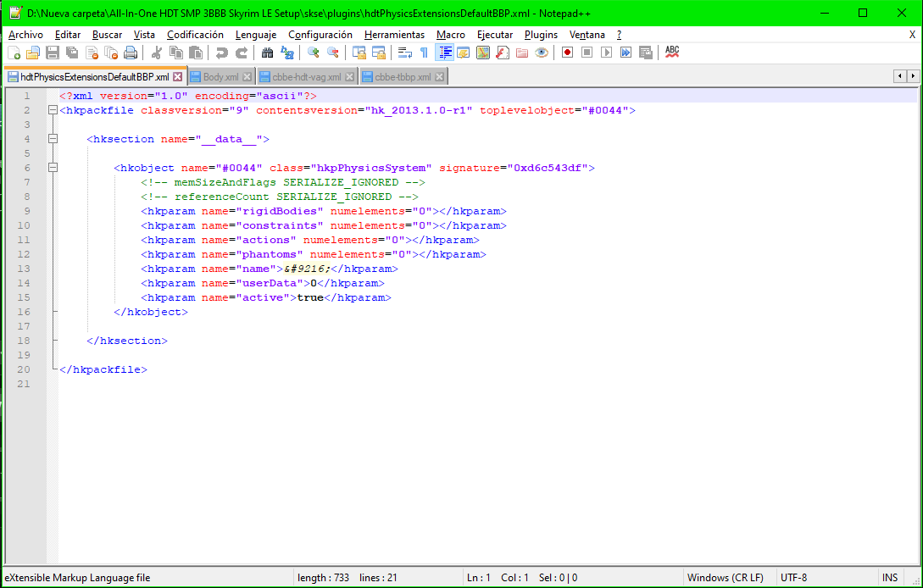Toggle the indent guide icon
Image resolution: width=923 pixels, height=588 pixels.
click(x=444, y=53)
